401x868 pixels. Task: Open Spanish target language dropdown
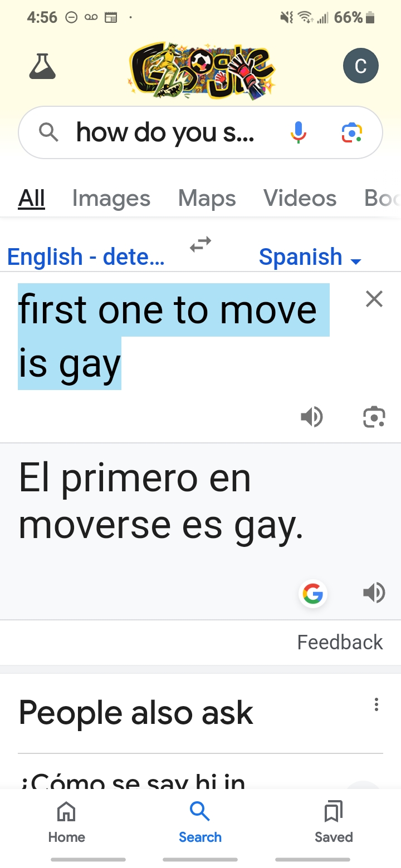coord(310,258)
